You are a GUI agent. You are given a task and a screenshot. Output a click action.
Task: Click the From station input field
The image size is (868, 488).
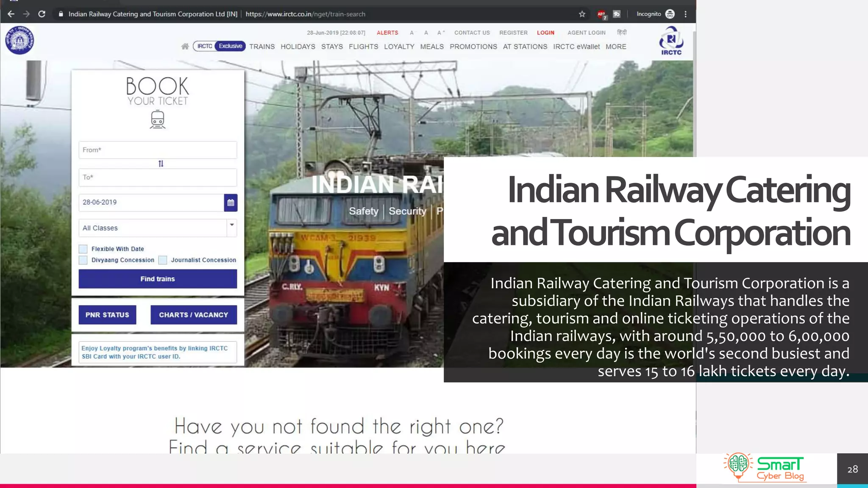pyautogui.click(x=158, y=150)
